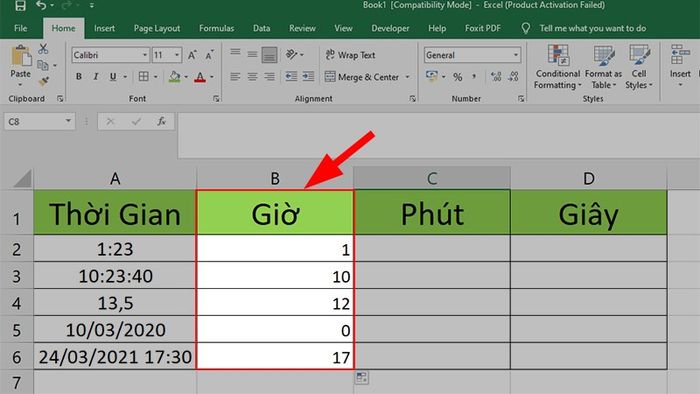Click Accounting Number Format icon

click(431, 76)
